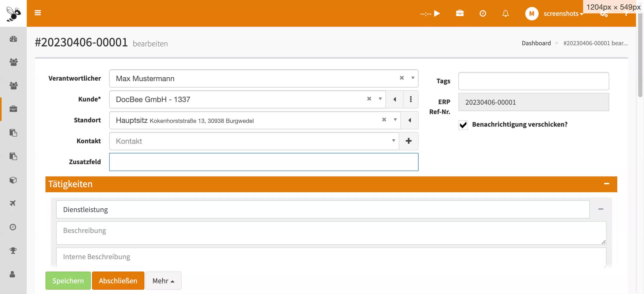
Task: Click the plus button next to Kontakt
Action: [409, 141]
